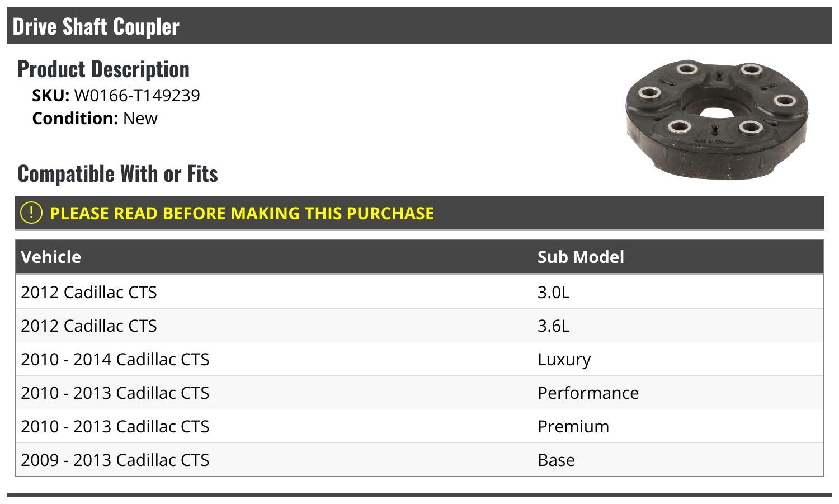The image size is (839, 504).
Task: Click the Vehicle column header
Action: pyautogui.click(x=51, y=257)
